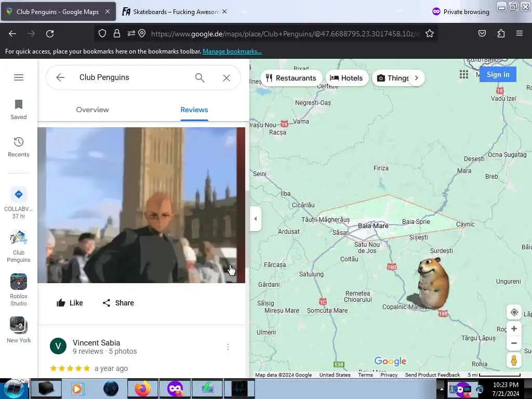This screenshot has height=399, width=532.
Task: Filter map by Hotels chip
Action: [x=347, y=78]
